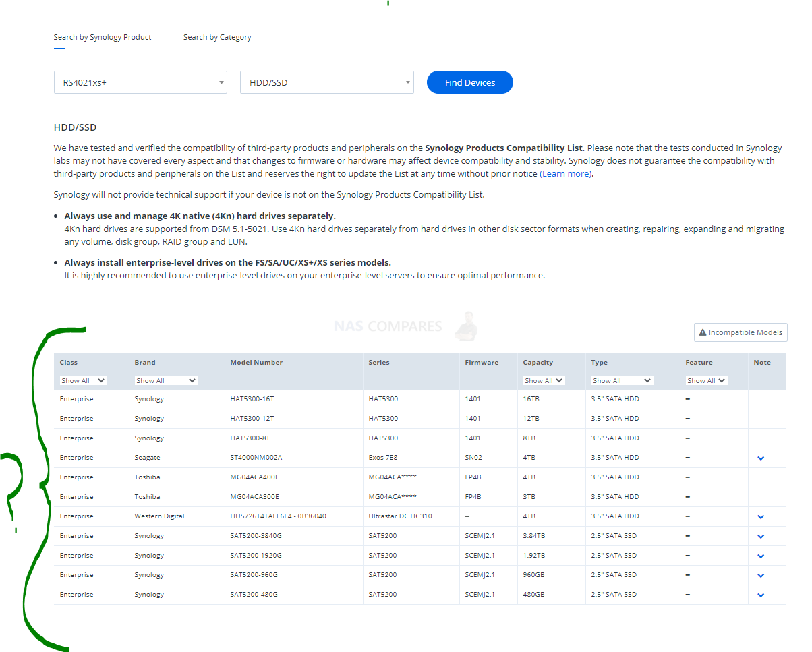Click the Ultrastar DC HC310 series cell
Screen dimensions: 812x652
401,516
